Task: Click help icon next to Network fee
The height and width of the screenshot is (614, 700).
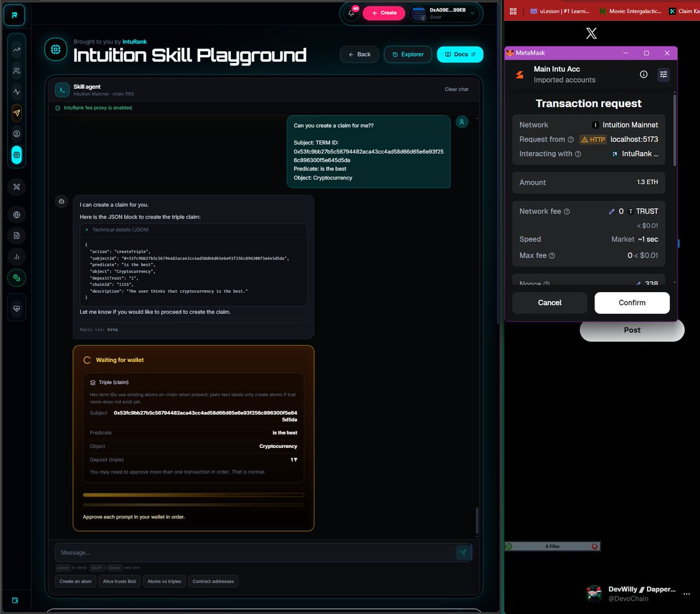Action: [x=566, y=212]
